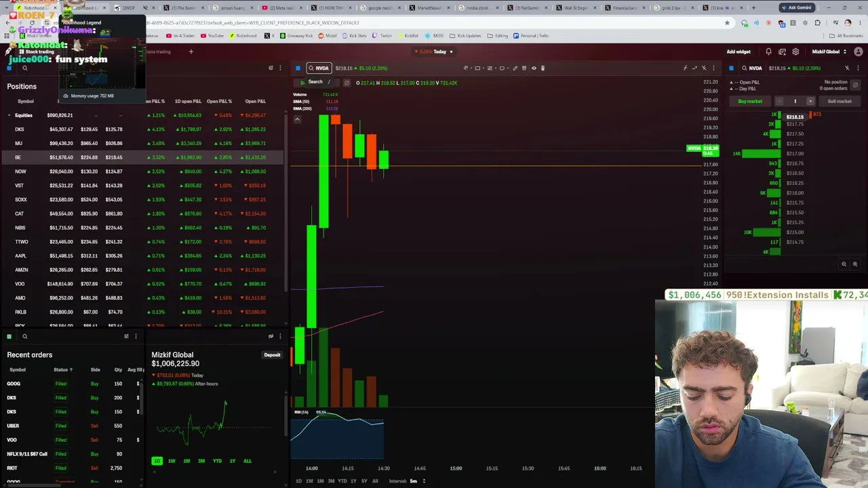Viewport: 868px width, 488px height.
Task: Select 1W range on account chart
Action: tap(172, 461)
